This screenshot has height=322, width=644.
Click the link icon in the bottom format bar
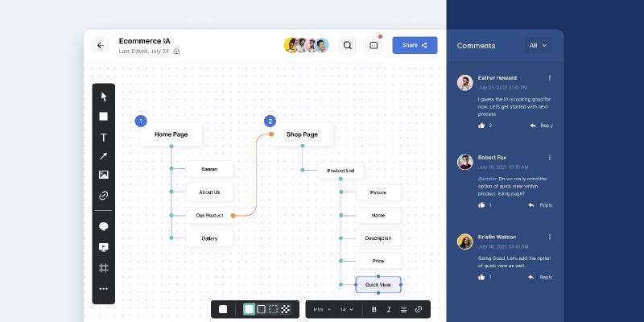coord(419,309)
